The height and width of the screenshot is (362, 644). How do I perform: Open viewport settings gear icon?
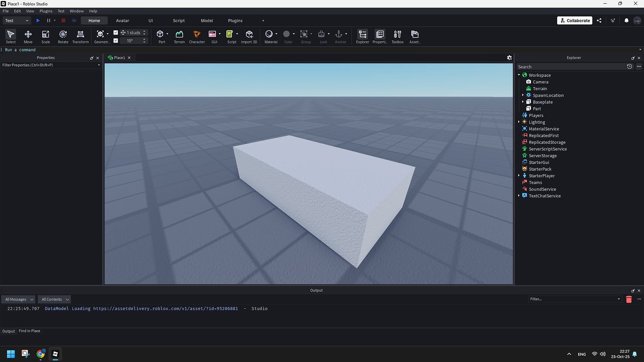509,58
